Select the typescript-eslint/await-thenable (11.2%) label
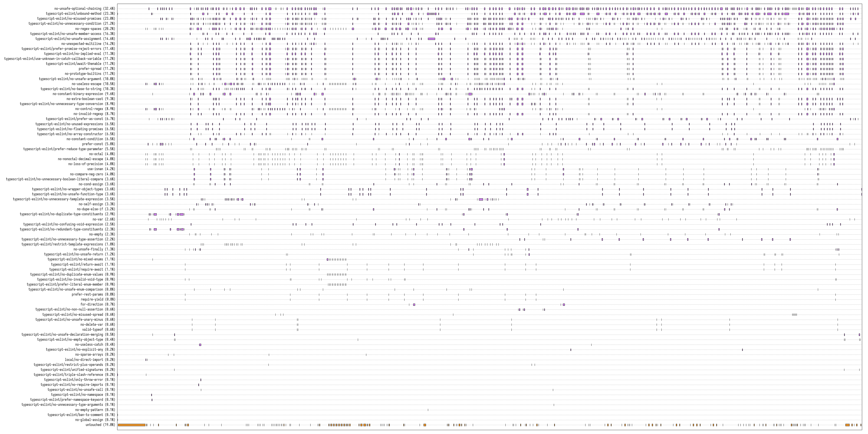 click(80, 64)
